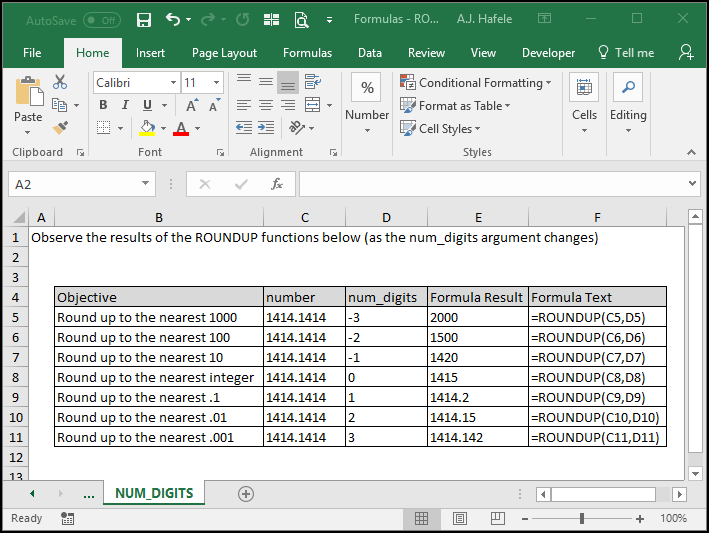Decrease font size with small A icon
Viewport: 709px width, 533px height.
coord(214,105)
